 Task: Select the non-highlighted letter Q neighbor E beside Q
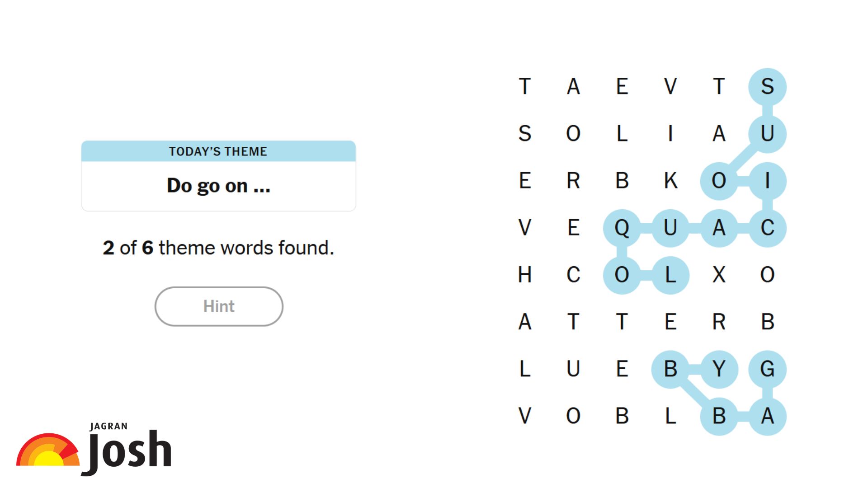pyautogui.click(x=573, y=228)
